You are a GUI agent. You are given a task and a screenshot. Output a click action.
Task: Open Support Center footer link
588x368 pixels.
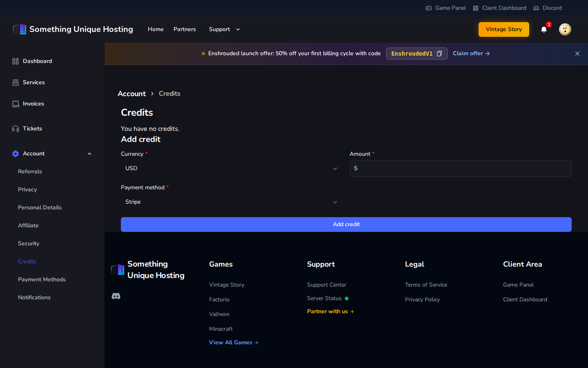(x=327, y=285)
